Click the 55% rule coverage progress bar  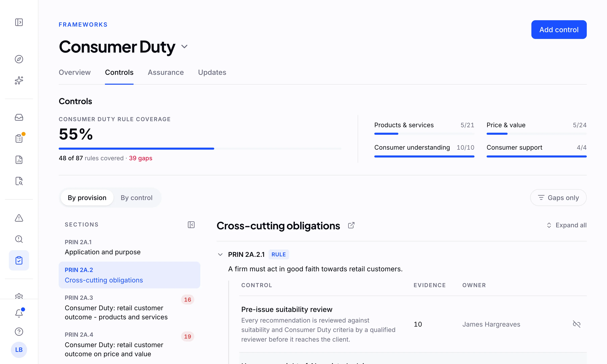[x=200, y=149]
